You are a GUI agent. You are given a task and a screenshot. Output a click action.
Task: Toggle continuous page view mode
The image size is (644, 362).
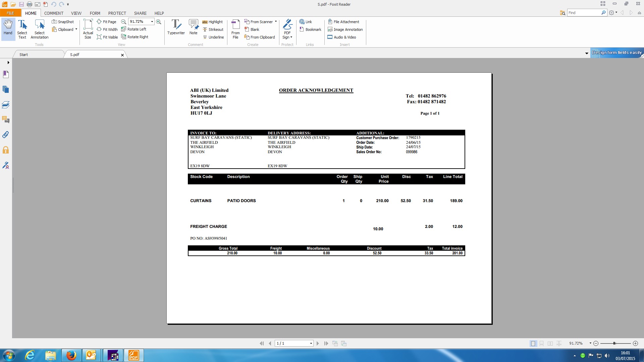pyautogui.click(x=541, y=344)
